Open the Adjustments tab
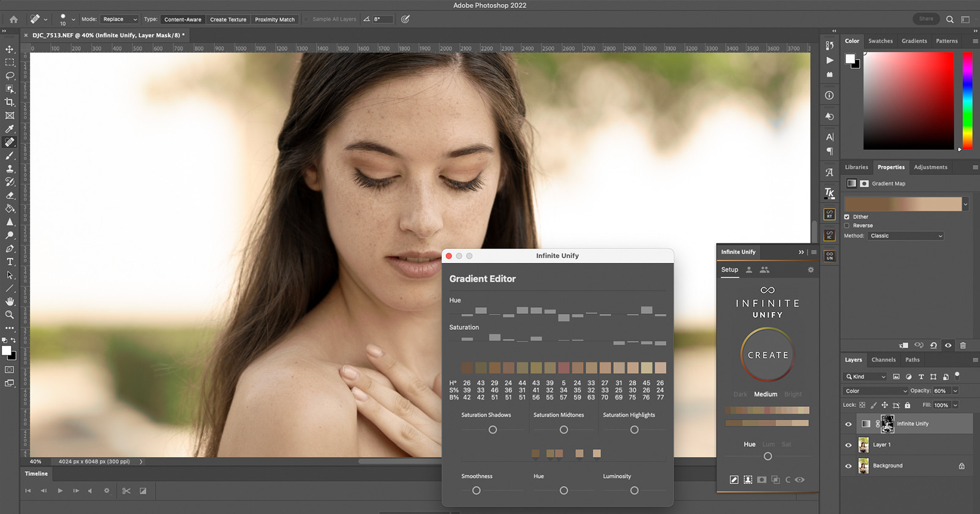 (x=930, y=167)
